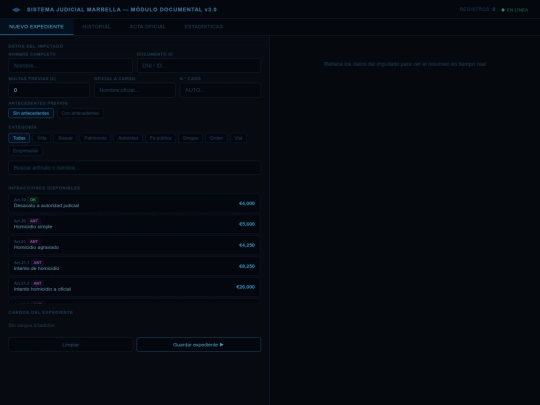
Task: Add the Homicidio simple infraction
Action: point(134,224)
